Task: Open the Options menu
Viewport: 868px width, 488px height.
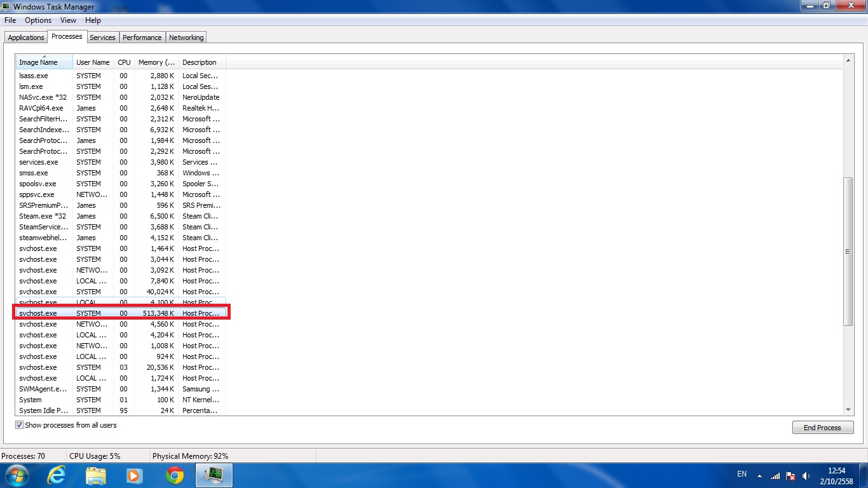Action: tap(38, 20)
